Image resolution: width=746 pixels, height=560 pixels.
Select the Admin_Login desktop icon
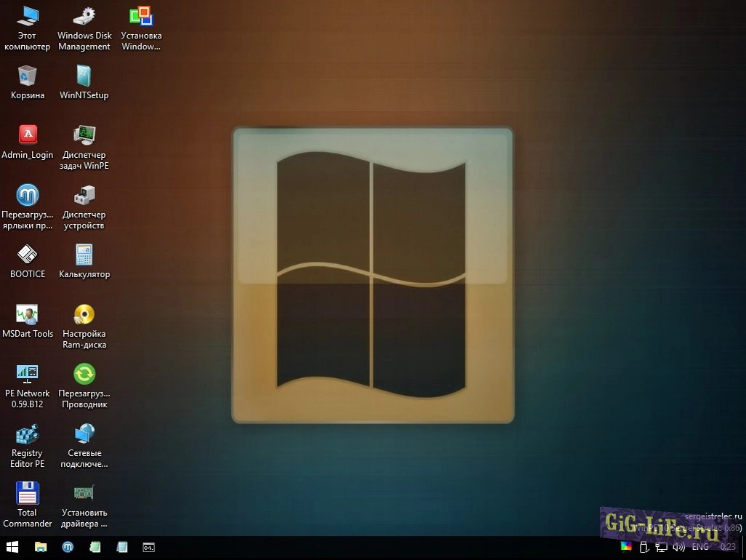click(28, 135)
